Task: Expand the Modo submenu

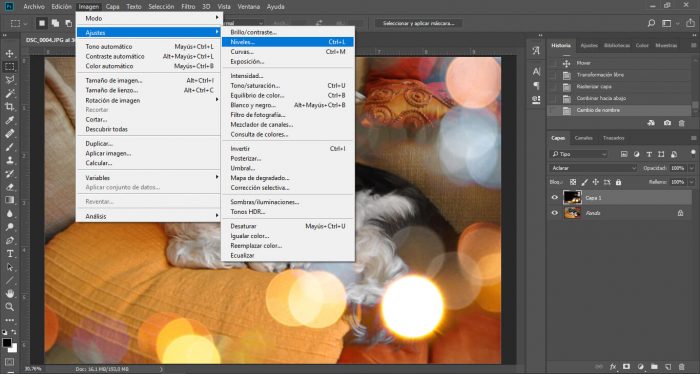Action: tap(149, 18)
